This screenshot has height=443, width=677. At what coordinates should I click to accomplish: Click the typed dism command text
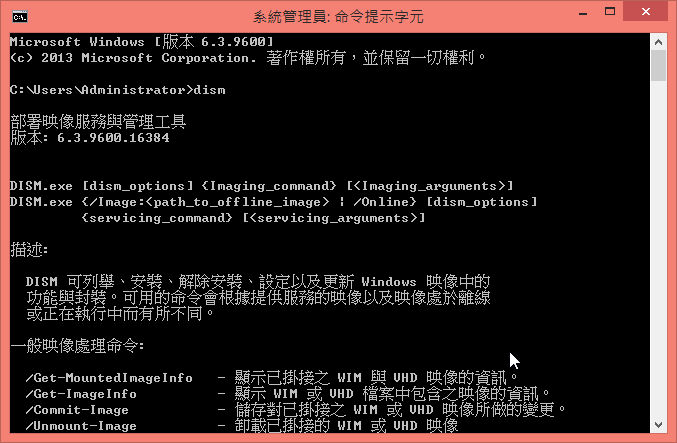click(209, 90)
